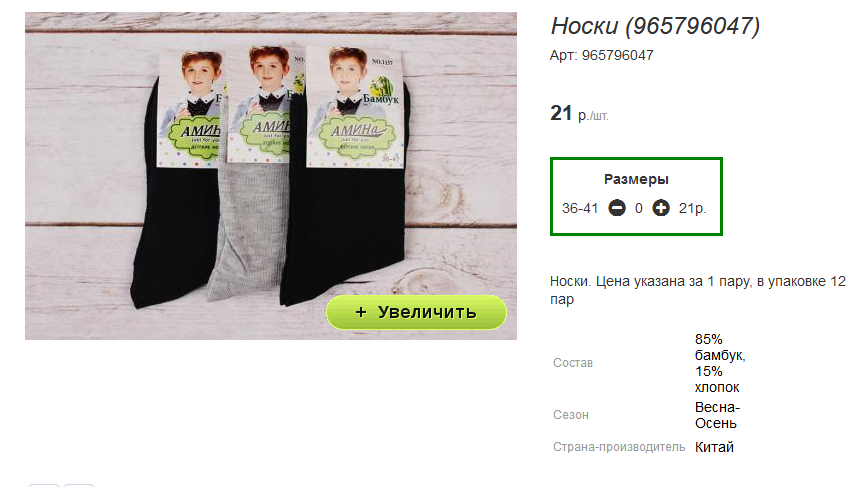856x487 pixels.
Task: Click the Сезон attribute label
Action: [x=570, y=415]
